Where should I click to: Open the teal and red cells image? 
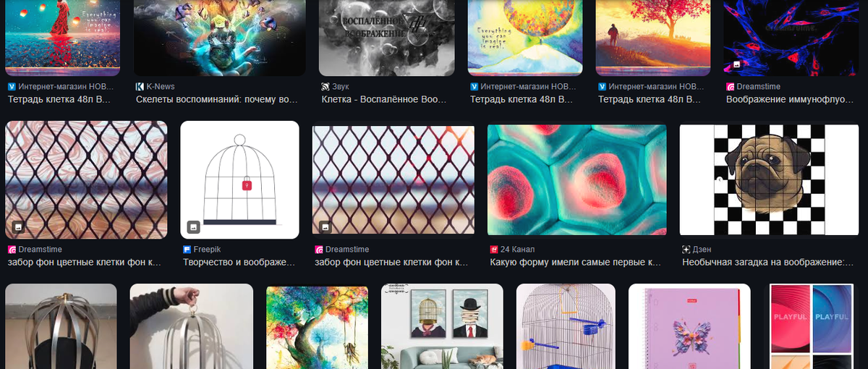[x=576, y=179]
